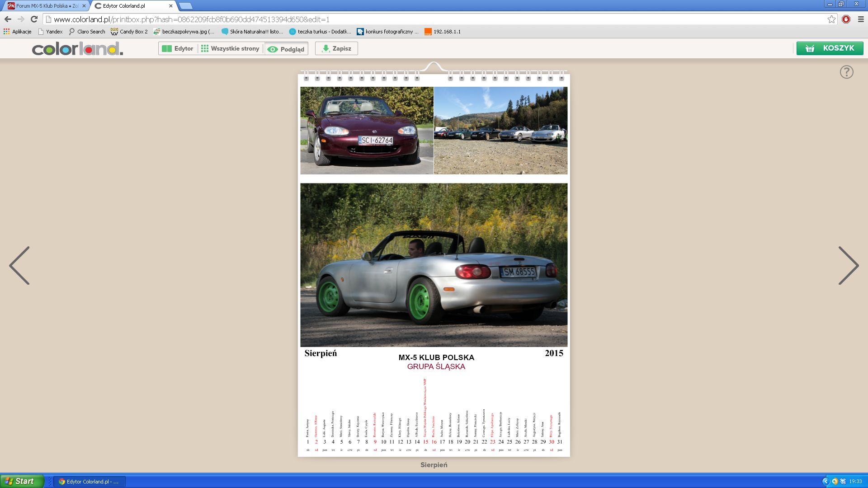Open teczka turkus bookmark
This screenshot has width=868, height=488.
tap(320, 32)
